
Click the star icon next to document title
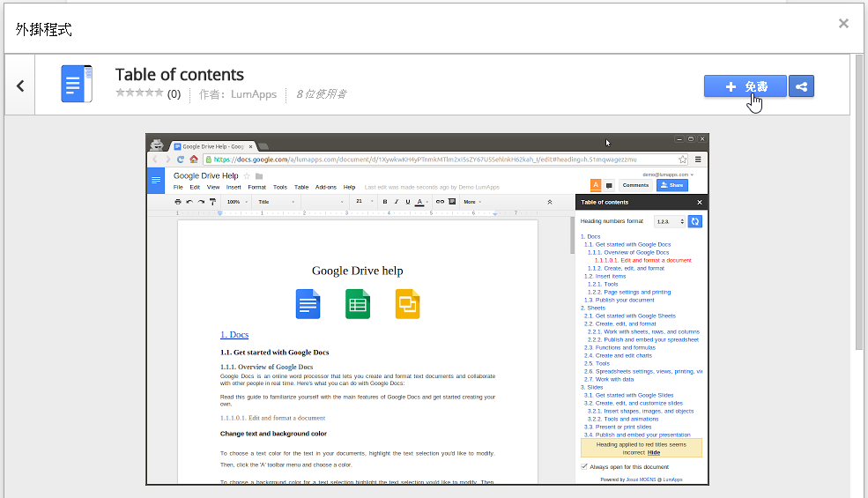coord(247,176)
